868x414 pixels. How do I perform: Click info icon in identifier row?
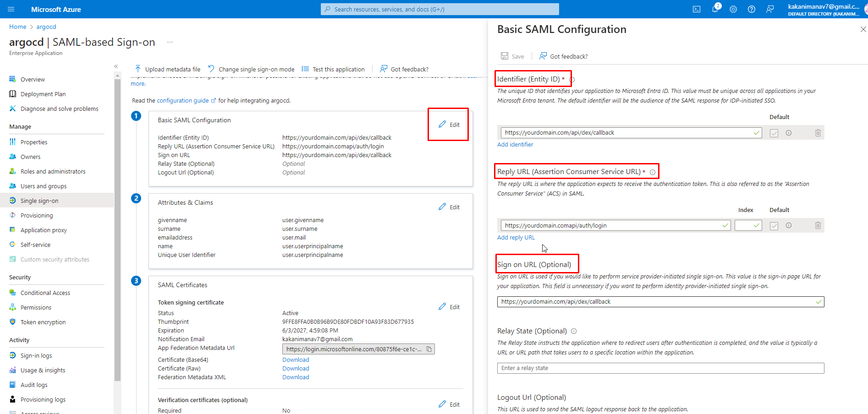click(789, 133)
